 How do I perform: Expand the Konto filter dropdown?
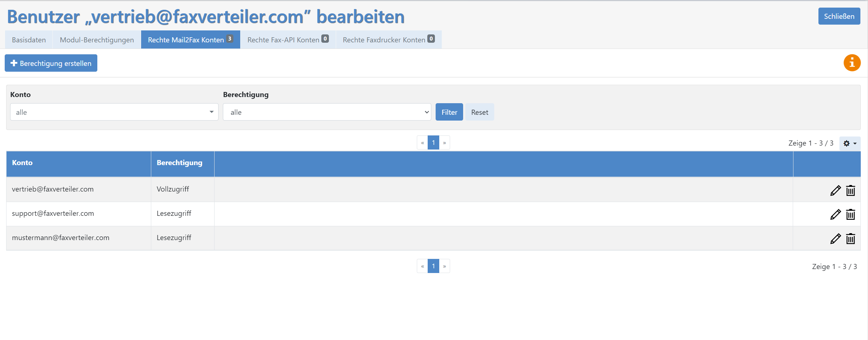pos(114,112)
